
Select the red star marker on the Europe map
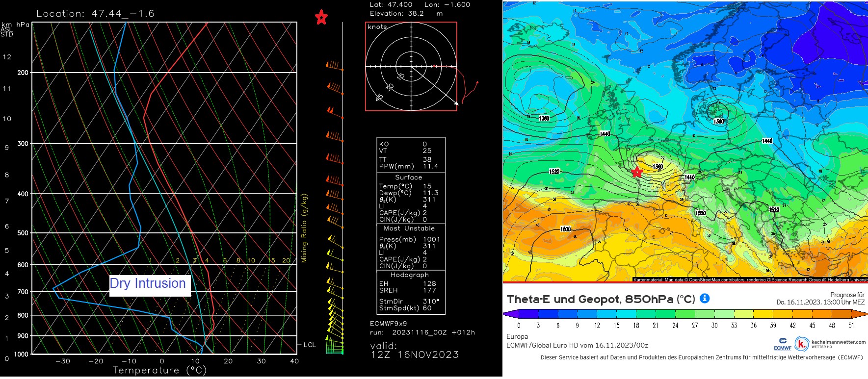[x=636, y=172]
